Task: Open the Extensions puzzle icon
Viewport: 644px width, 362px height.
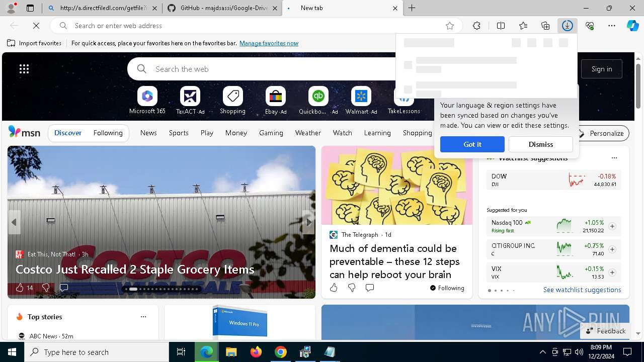Action: pos(476,26)
